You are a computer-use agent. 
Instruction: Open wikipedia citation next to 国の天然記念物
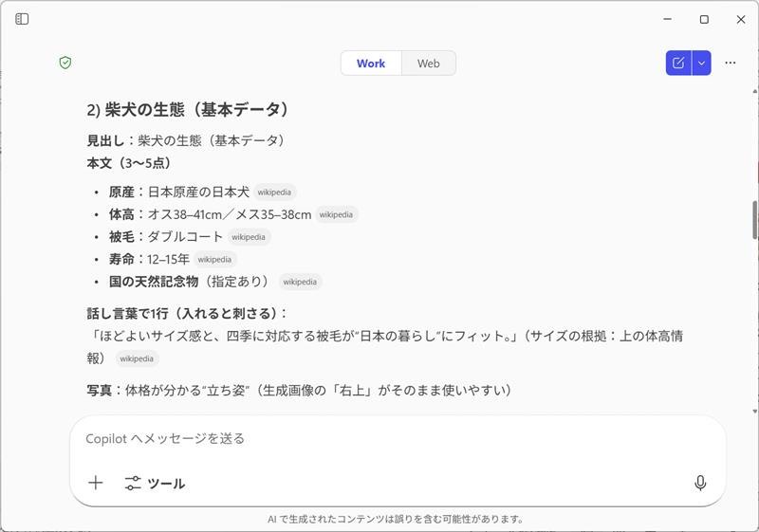(x=300, y=282)
